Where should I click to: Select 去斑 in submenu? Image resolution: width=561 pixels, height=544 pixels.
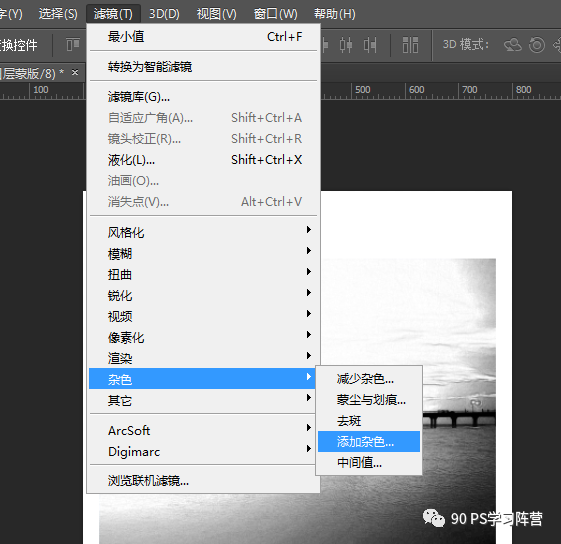coord(369,421)
